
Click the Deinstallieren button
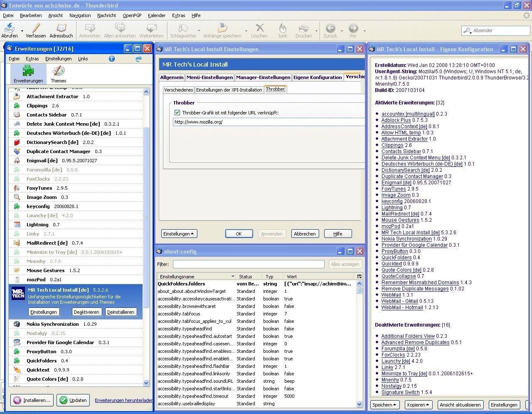coord(121,312)
